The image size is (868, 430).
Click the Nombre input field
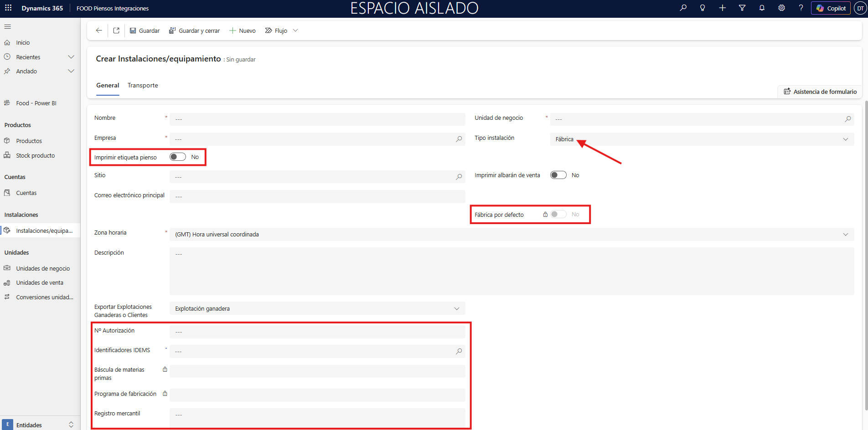coord(317,119)
